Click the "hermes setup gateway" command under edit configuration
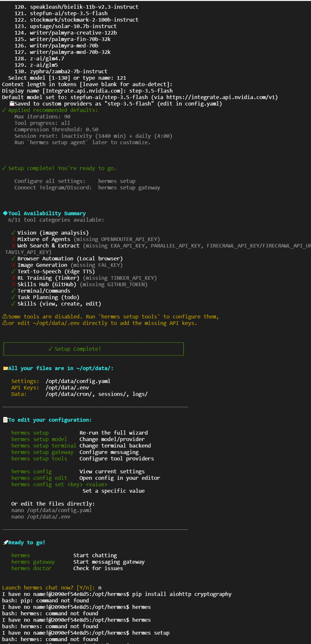Screen dimensions: 311x644 [42, 452]
